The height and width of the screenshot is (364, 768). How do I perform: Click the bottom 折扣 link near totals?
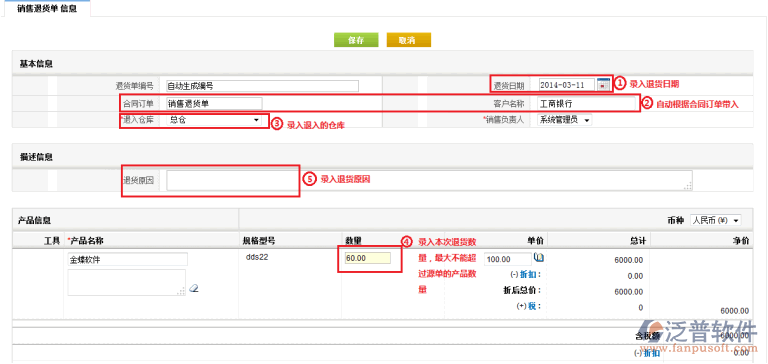pos(652,353)
